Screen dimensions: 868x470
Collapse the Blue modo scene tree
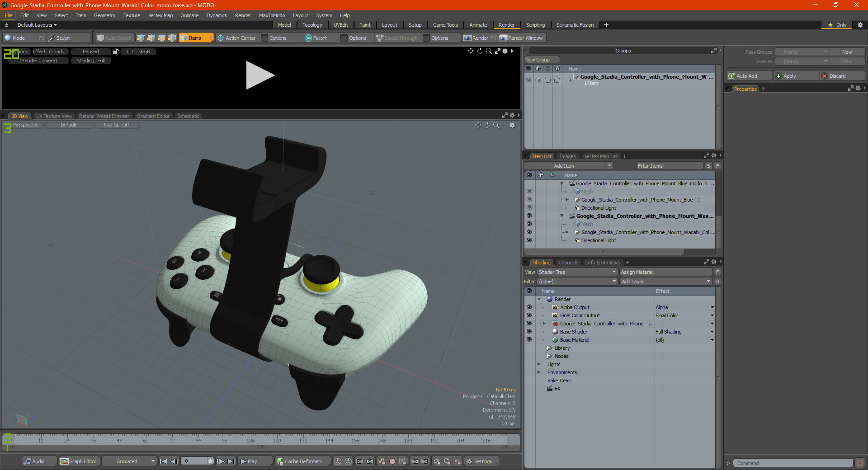click(x=562, y=183)
